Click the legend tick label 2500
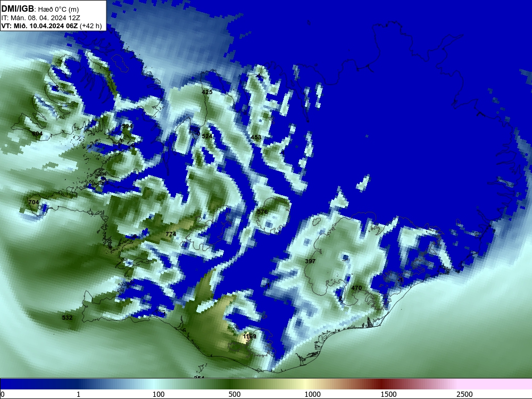Screen dimensions: 532x399 464,394
